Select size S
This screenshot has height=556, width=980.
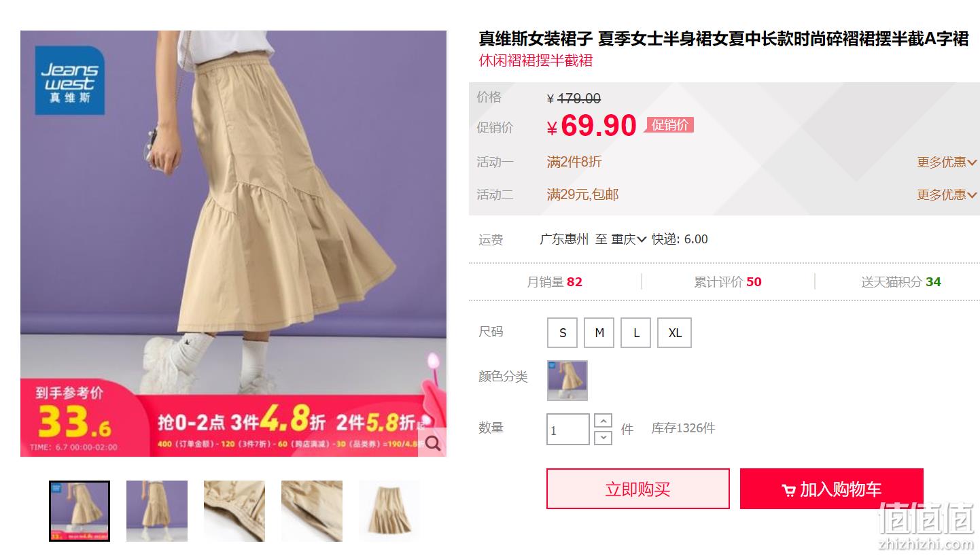coord(562,332)
